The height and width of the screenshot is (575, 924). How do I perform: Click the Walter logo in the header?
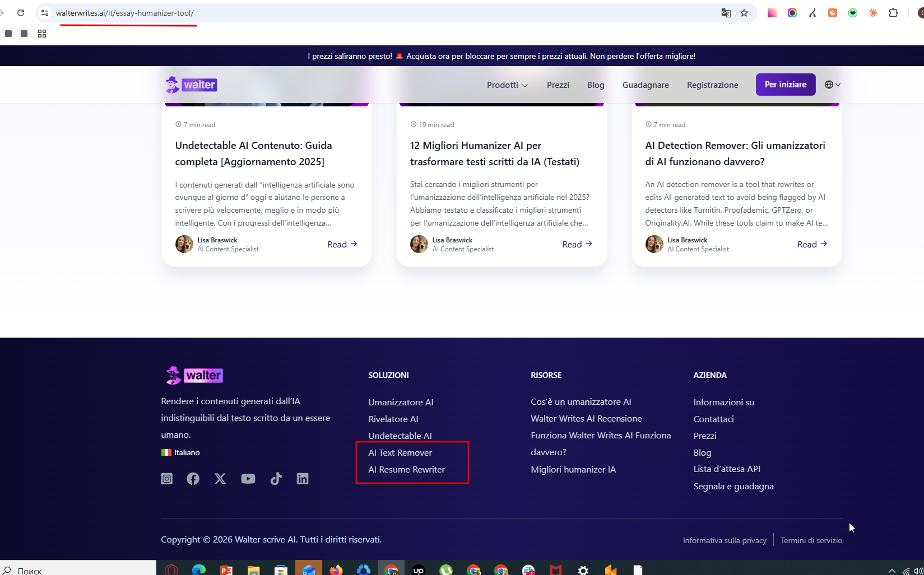(x=191, y=85)
